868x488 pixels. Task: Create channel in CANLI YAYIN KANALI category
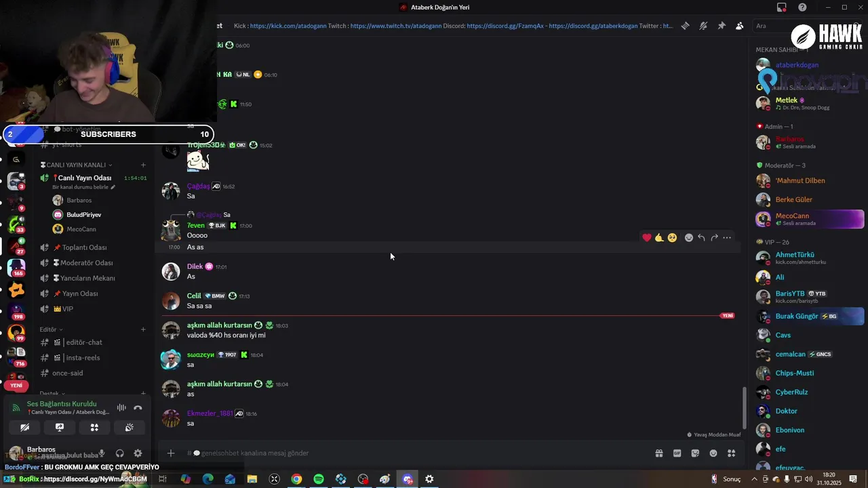(143, 165)
